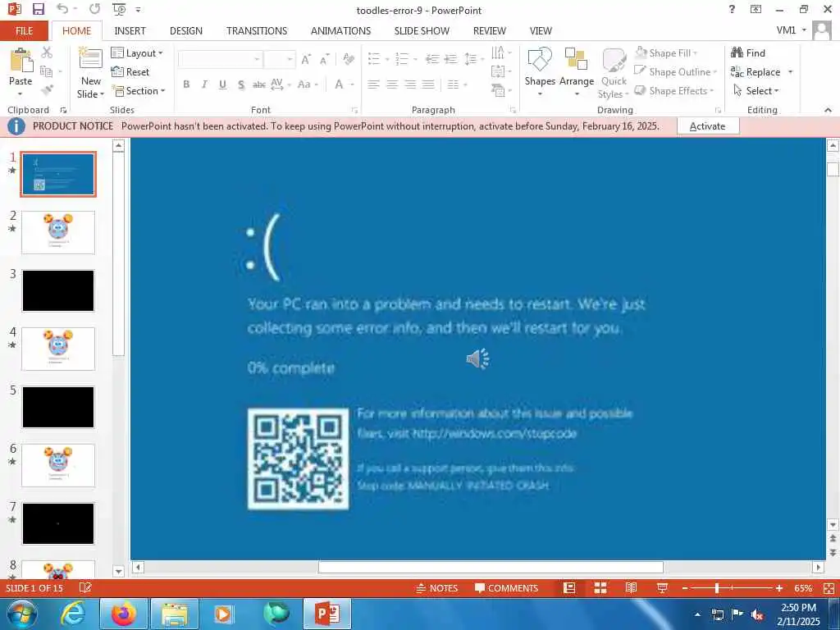Click the Decrease List Level icon

(x=432, y=59)
